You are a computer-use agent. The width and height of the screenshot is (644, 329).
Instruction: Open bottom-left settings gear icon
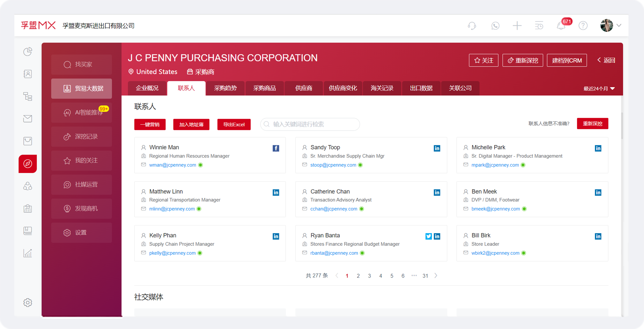point(28,303)
